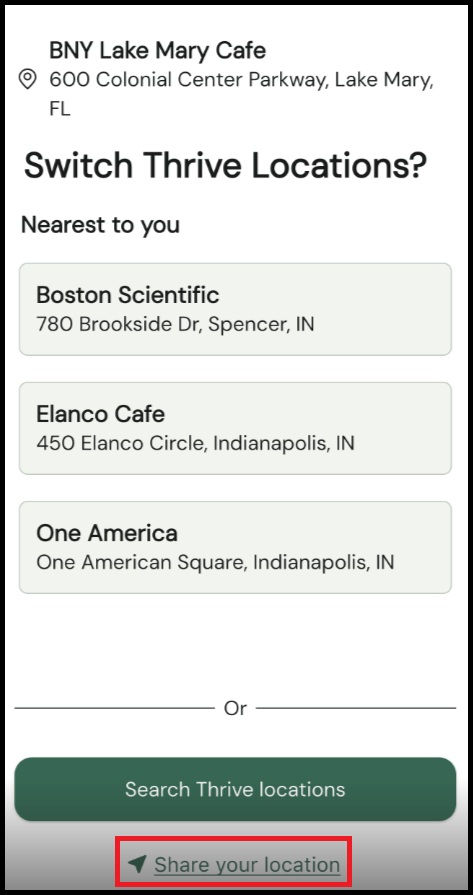Image resolution: width=473 pixels, height=895 pixels.
Task: Click the Or divider text
Action: coord(235,708)
